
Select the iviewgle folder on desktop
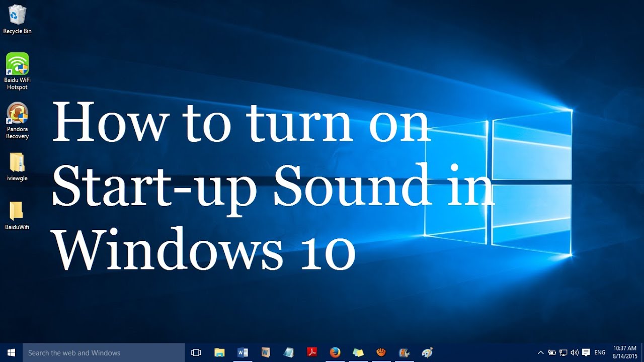(17, 167)
